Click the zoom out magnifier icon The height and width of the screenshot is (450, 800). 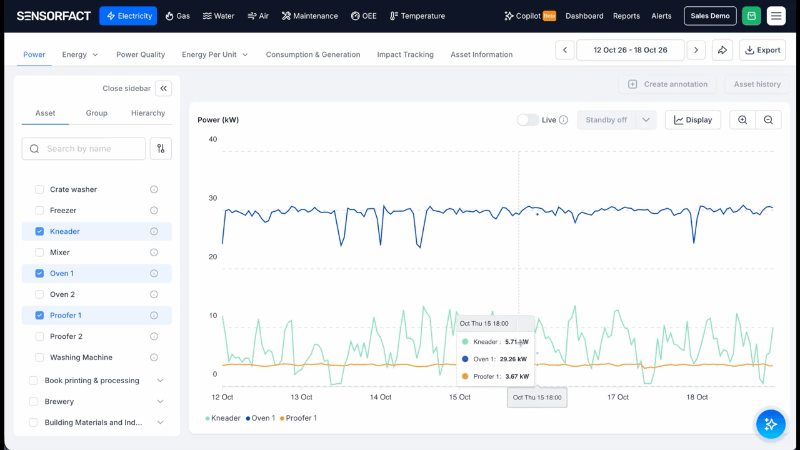pyautogui.click(x=768, y=120)
